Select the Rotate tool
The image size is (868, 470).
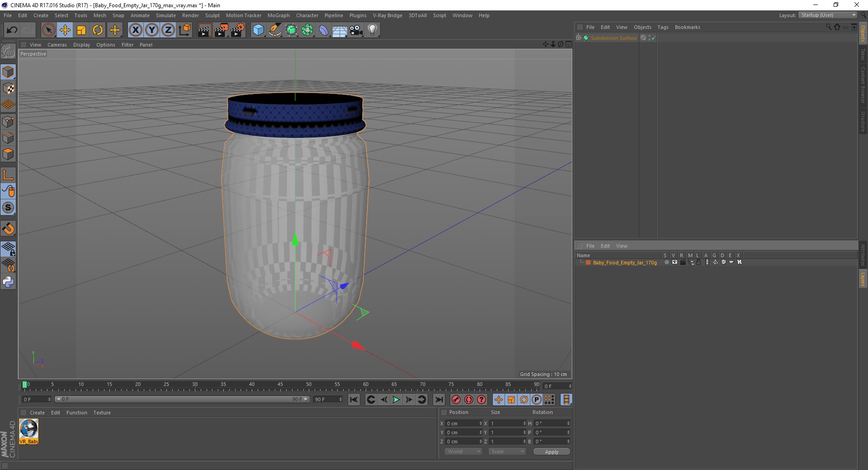[x=98, y=30]
